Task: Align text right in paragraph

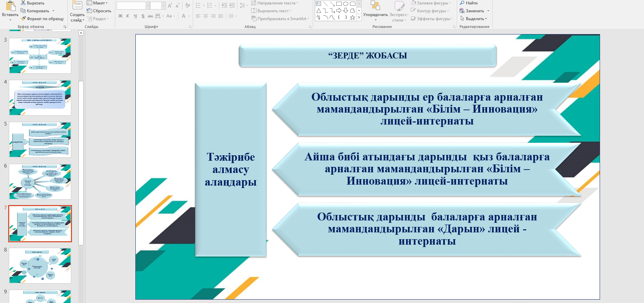Action: 213,16
